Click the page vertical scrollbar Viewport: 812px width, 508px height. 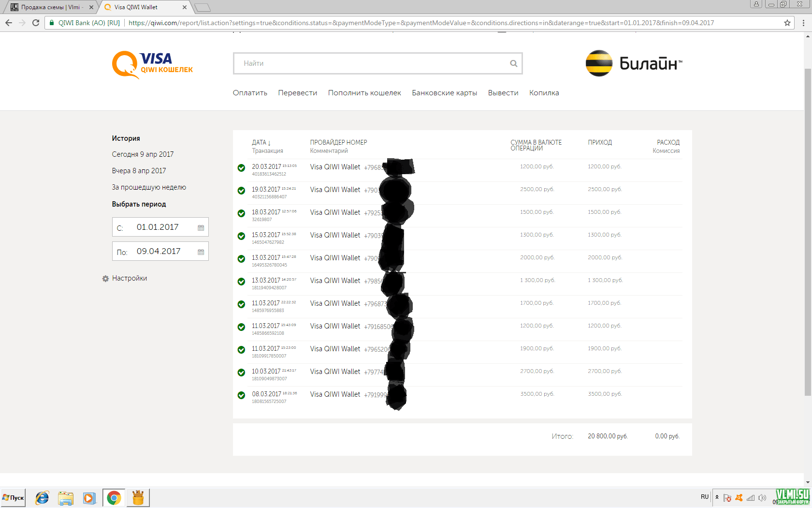(x=808, y=232)
